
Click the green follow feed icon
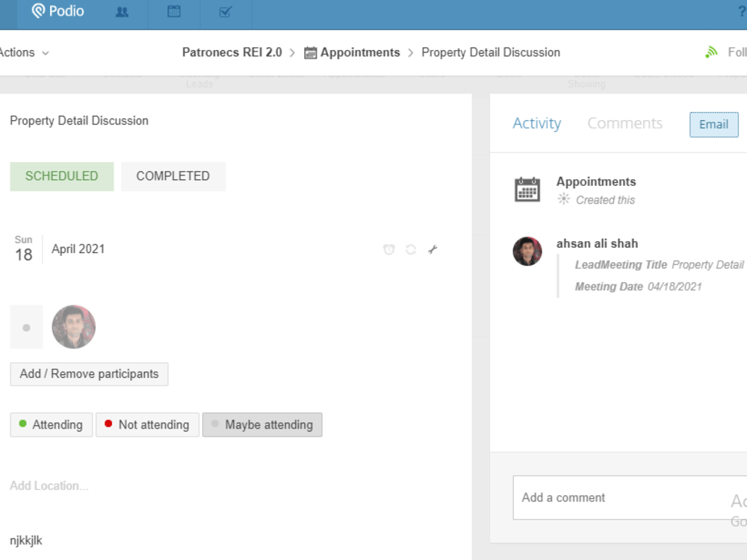pos(711,52)
